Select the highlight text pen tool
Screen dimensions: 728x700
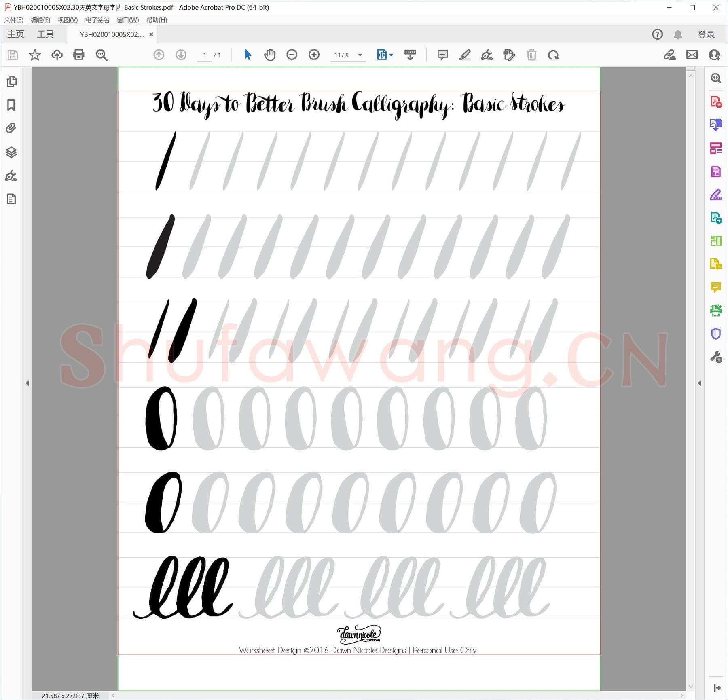click(x=465, y=55)
